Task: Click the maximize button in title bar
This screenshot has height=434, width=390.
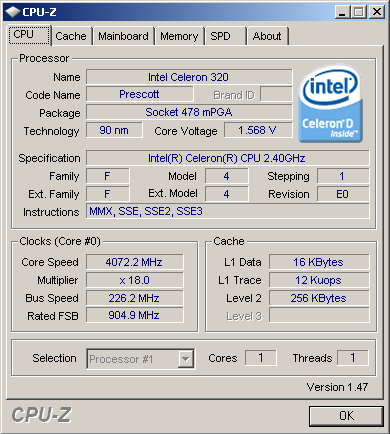Action: point(359,12)
